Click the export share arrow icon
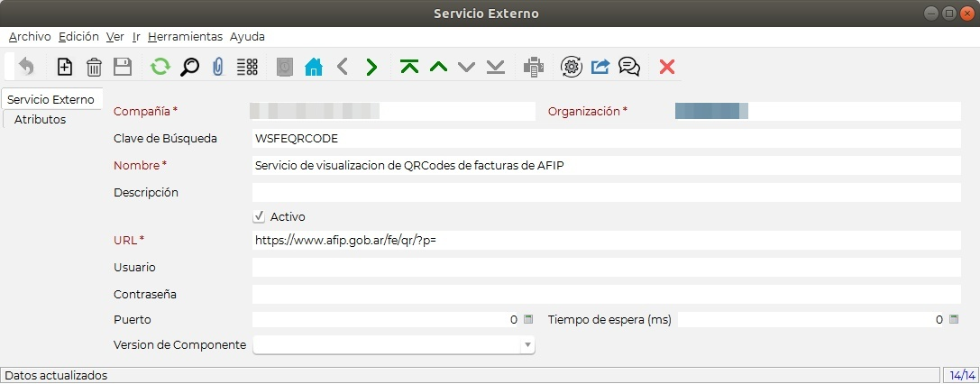 600,67
